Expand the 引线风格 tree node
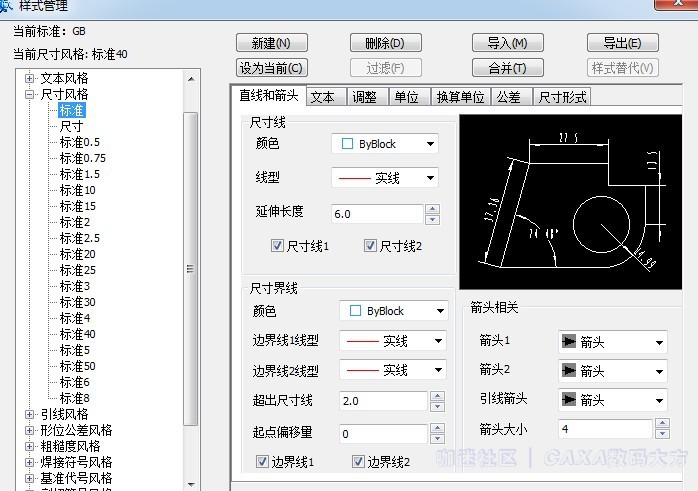The height and width of the screenshot is (491, 698). (30, 414)
